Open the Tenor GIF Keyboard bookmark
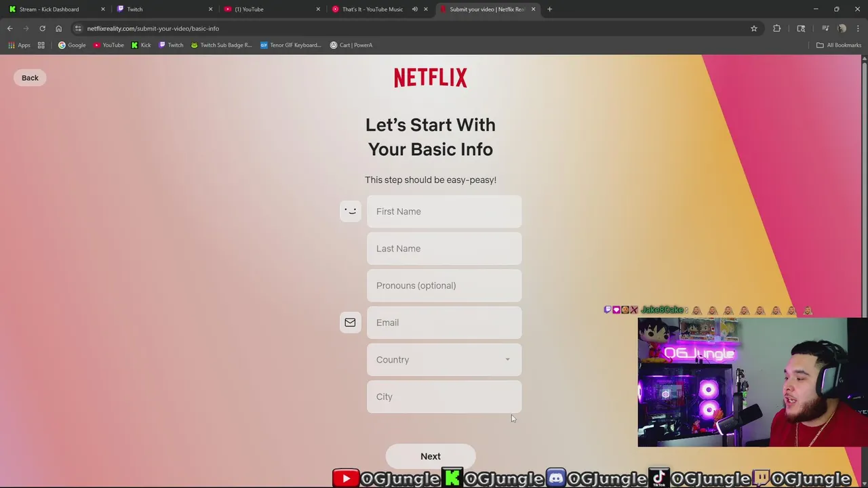The width and height of the screenshot is (868, 488). coord(291,45)
